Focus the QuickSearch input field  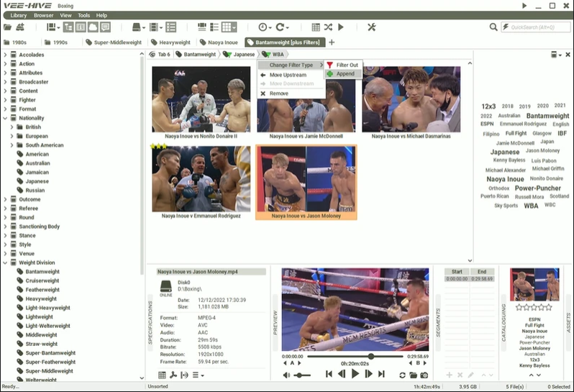[536, 27]
